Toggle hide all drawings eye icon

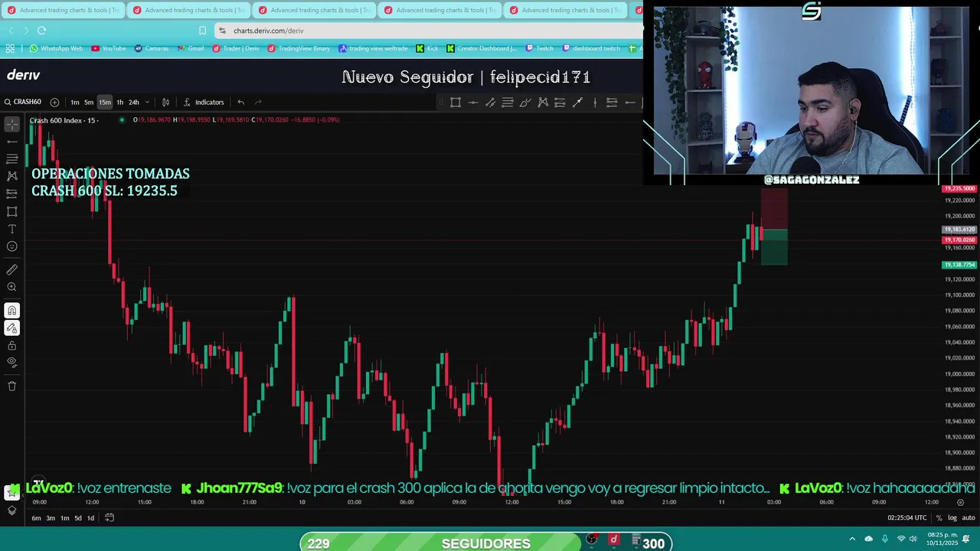[11, 362]
